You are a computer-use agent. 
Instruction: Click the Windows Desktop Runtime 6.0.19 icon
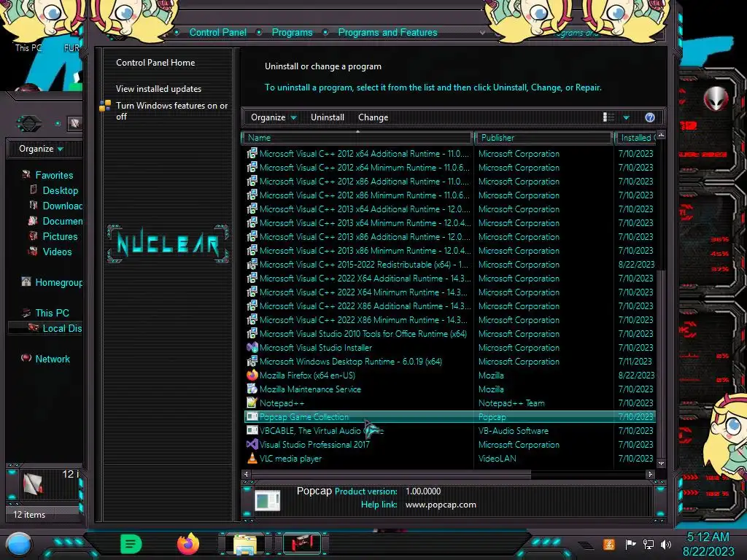[252, 362]
